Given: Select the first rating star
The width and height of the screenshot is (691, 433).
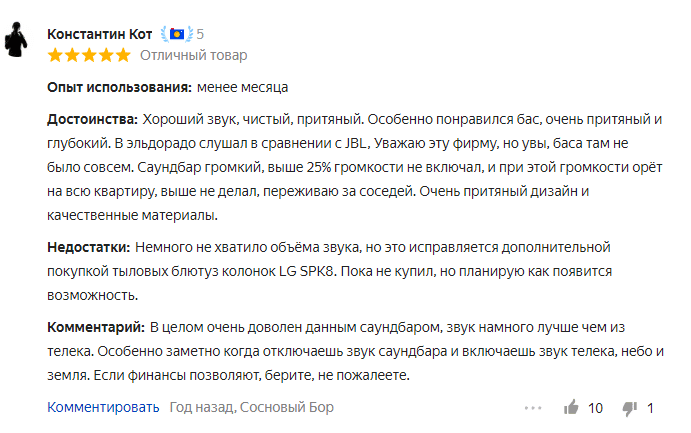Looking at the screenshot, I should pyautogui.click(x=55, y=56).
